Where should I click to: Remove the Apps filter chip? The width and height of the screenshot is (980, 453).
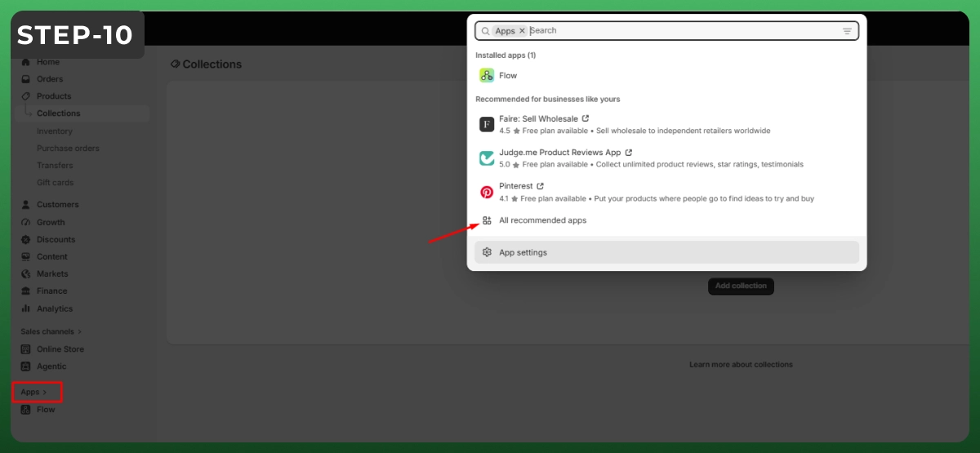522,31
